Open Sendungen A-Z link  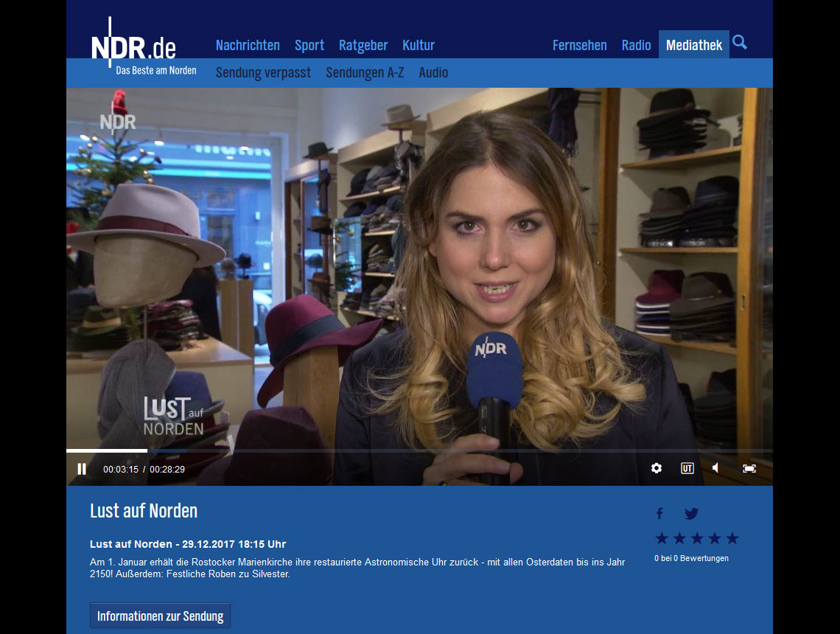pos(365,72)
